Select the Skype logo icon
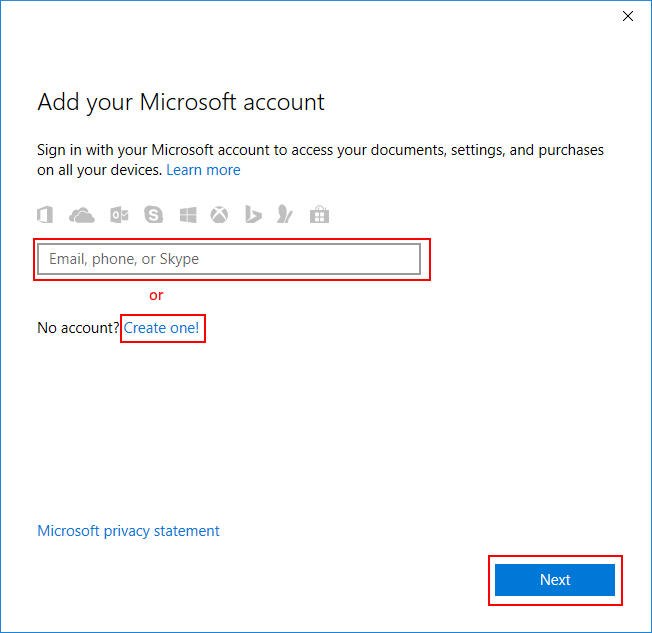This screenshot has width=652, height=633. tap(153, 215)
